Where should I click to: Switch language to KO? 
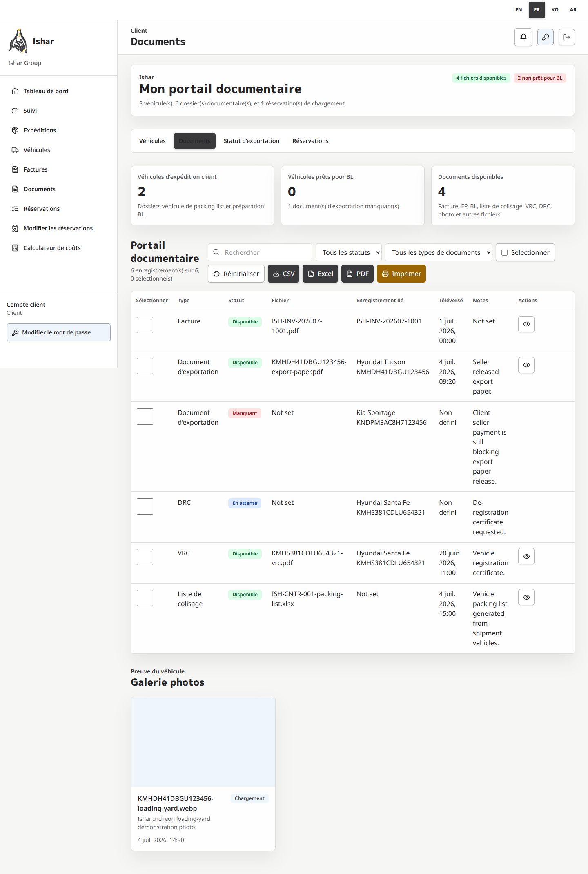[555, 10]
